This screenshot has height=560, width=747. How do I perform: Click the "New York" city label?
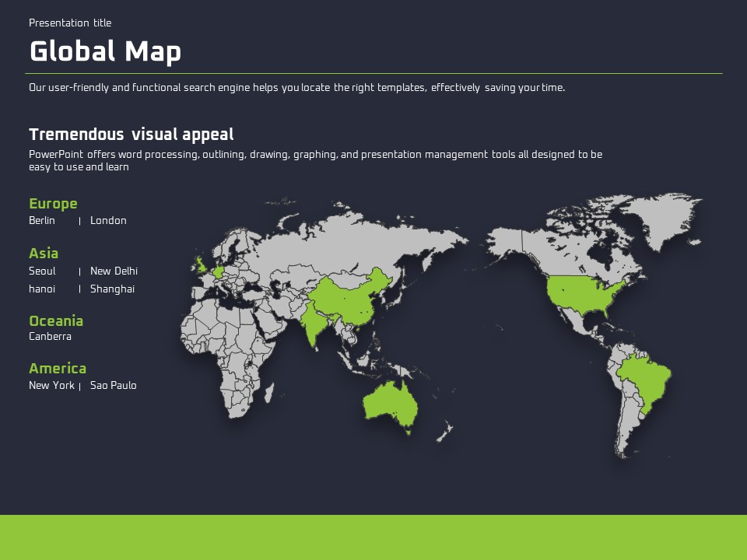pyautogui.click(x=51, y=386)
